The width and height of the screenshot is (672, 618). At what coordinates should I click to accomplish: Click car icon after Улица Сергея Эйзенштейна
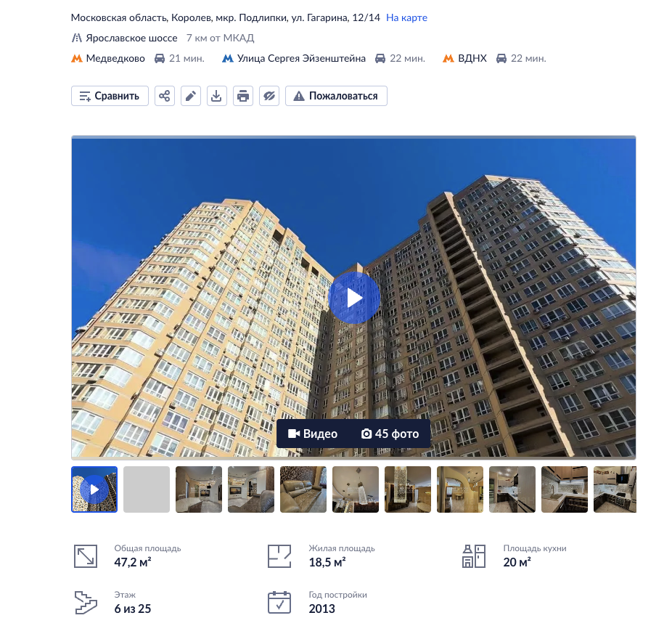pyautogui.click(x=380, y=58)
